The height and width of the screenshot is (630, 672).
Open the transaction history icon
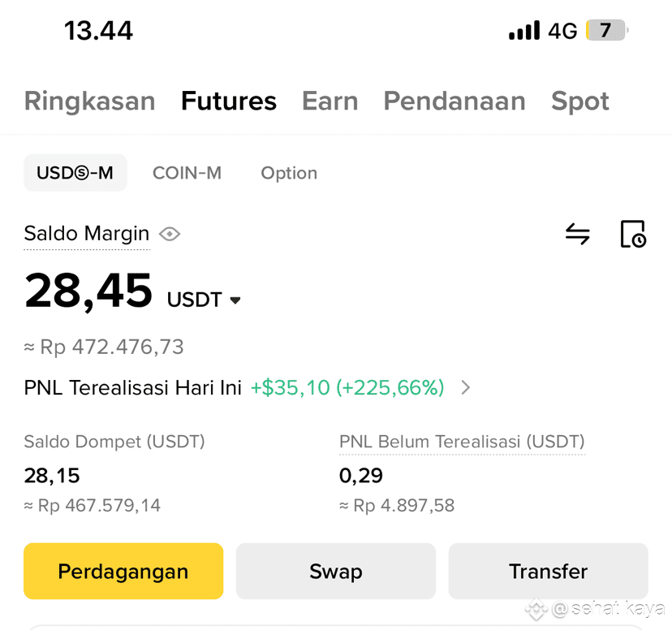[633, 234]
